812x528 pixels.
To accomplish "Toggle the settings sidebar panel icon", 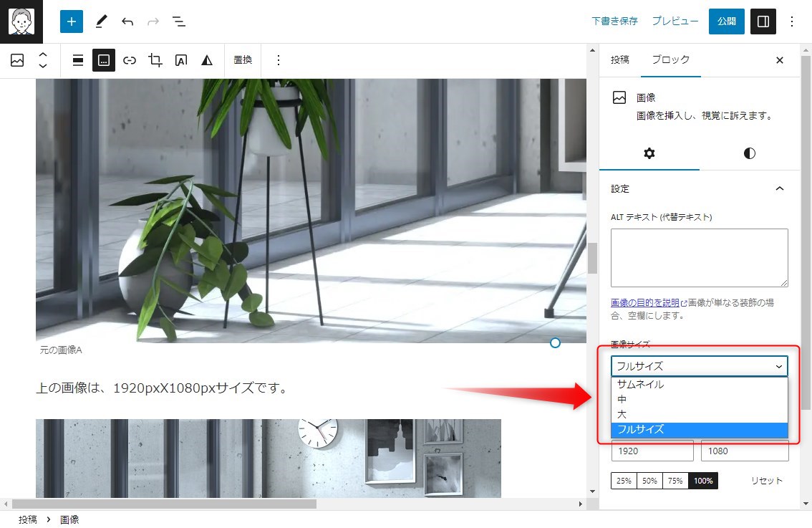I will [763, 21].
